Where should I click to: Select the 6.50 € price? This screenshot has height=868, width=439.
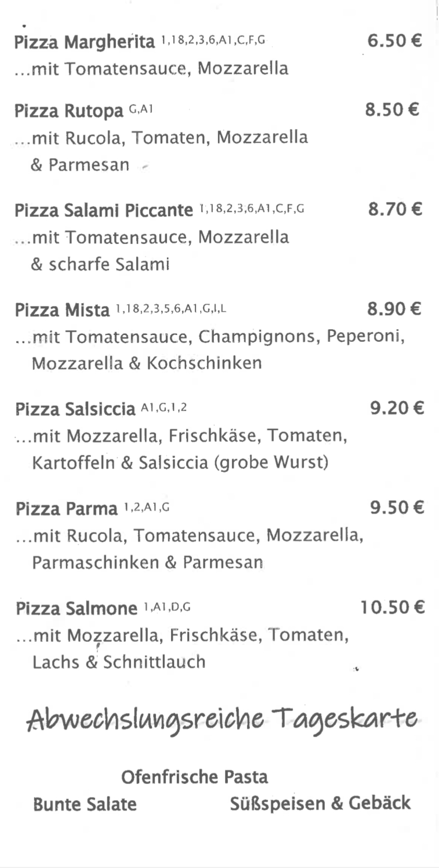(x=395, y=41)
